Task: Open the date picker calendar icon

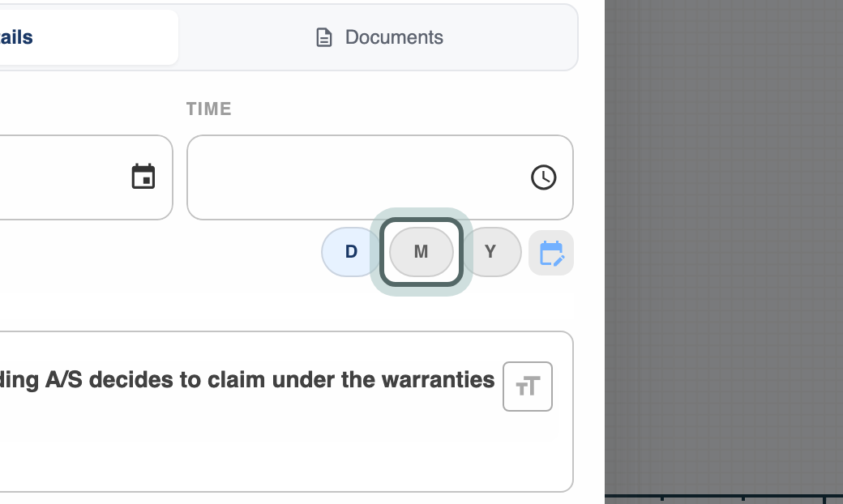Action: [x=143, y=177]
